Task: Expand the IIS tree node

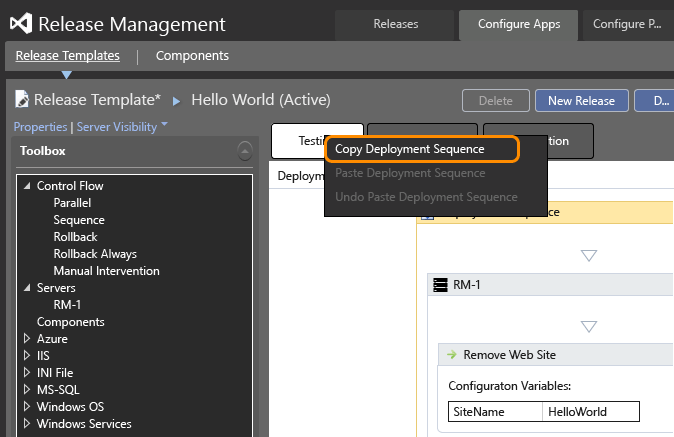Action: (27, 355)
